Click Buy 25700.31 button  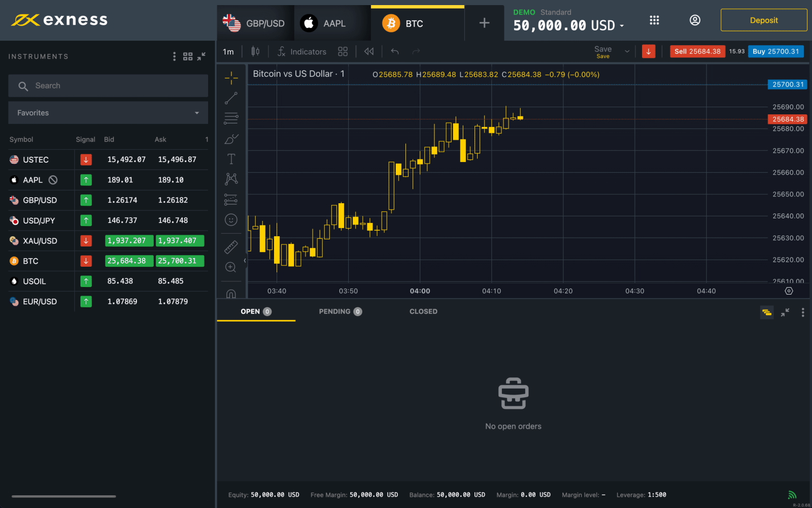tap(775, 51)
